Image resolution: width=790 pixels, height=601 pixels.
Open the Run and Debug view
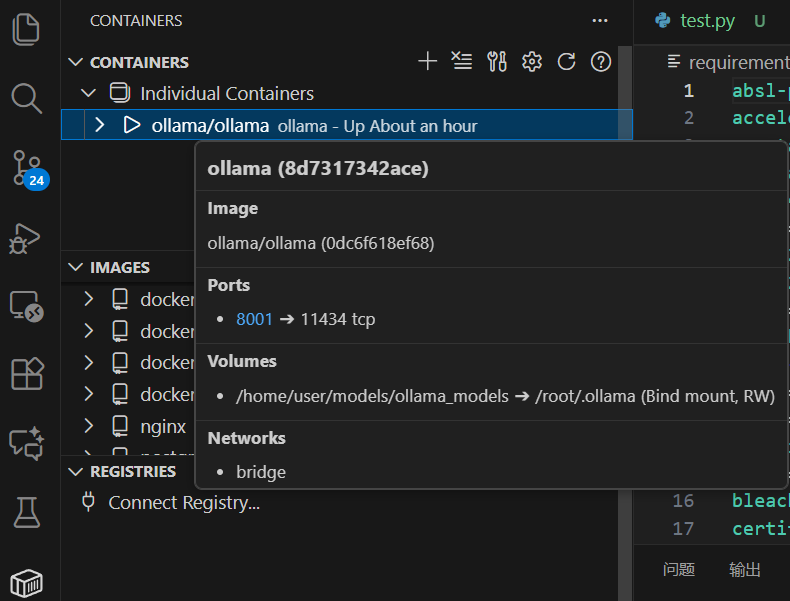tap(27, 238)
